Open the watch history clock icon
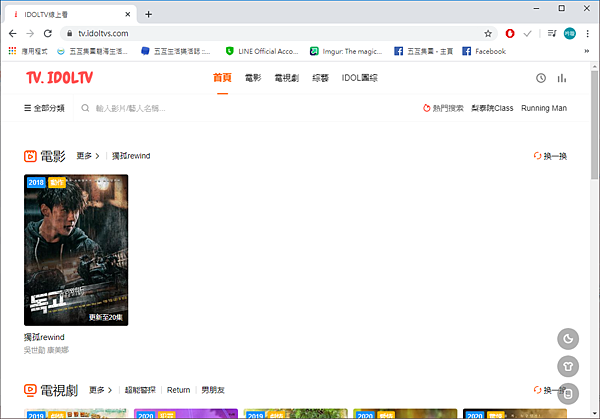The height and width of the screenshot is (419, 600). pyautogui.click(x=541, y=78)
